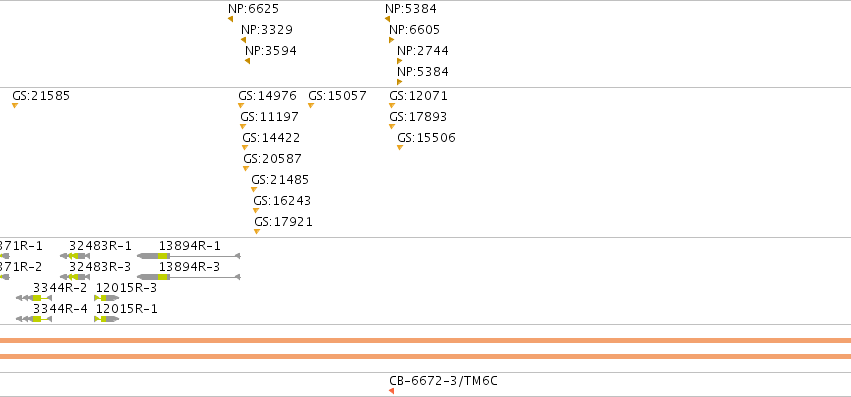Select the NP:3329 insertion marker
This screenshot has height=397, width=851.
[244, 40]
